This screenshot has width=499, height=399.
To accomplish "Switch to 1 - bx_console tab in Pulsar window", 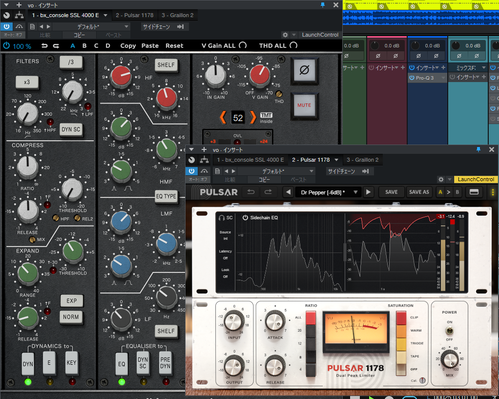I will 250,160.
